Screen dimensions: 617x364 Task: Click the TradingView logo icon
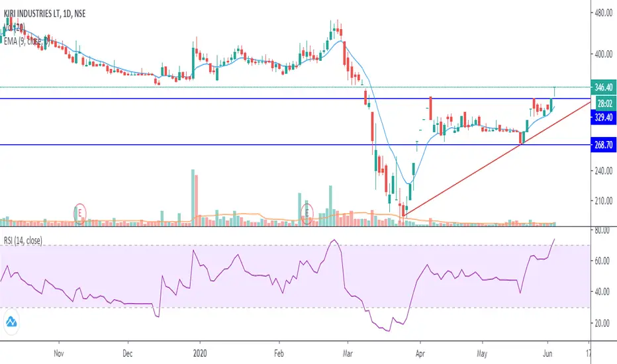click(11, 322)
